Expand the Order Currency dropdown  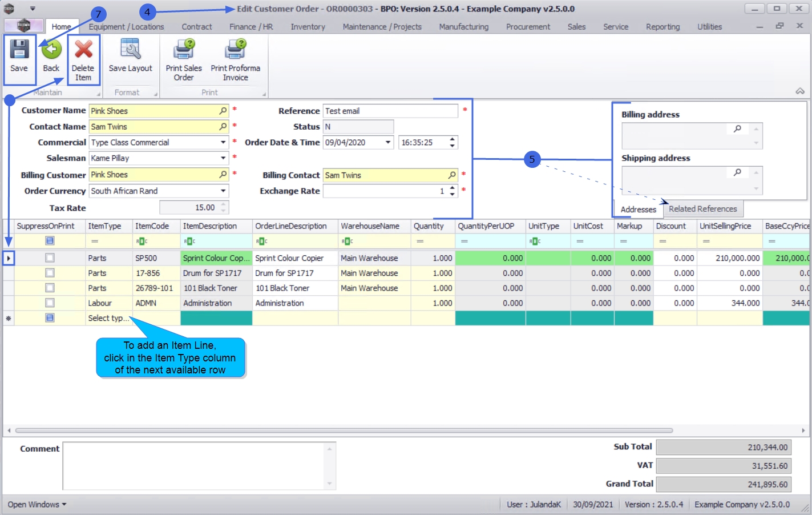tap(223, 191)
